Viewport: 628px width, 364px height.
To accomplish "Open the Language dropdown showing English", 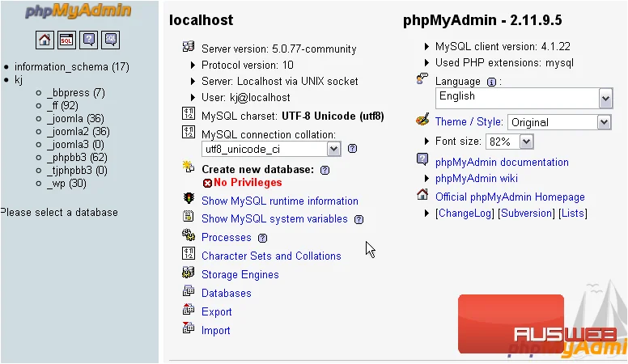I will click(524, 98).
